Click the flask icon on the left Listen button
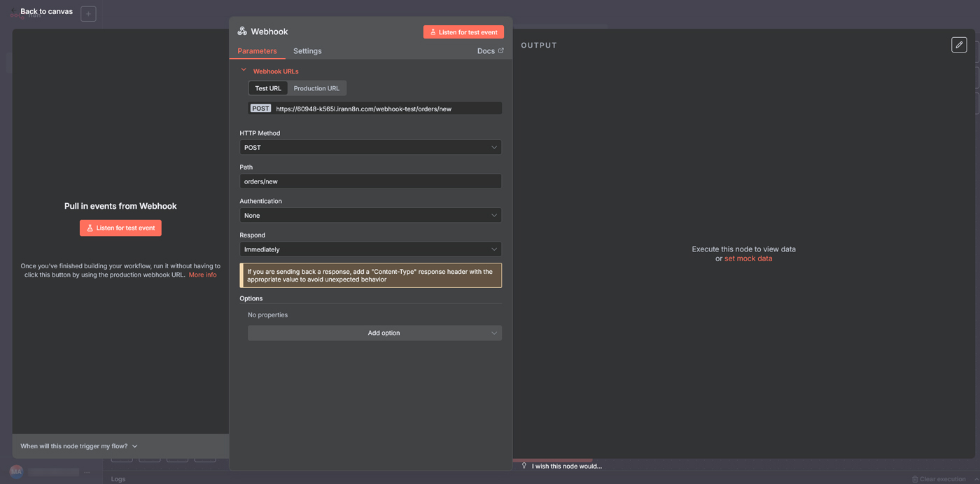 tap(90, 228)
